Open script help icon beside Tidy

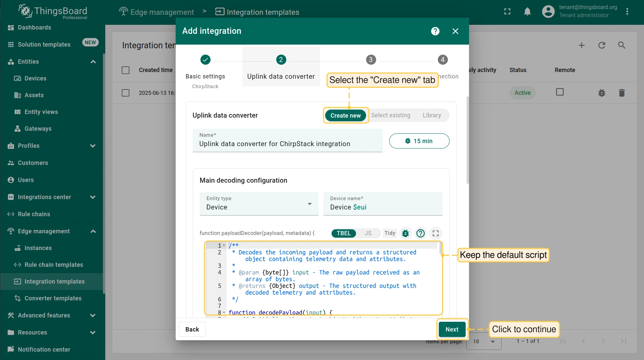420,233
